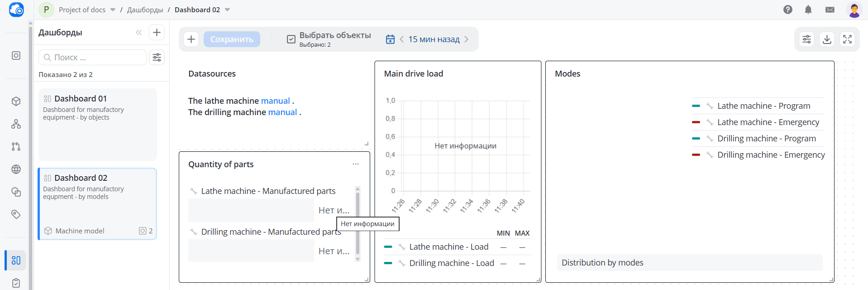This screenshot has height=290, width=868.
Task: Open filter options beside search field
Action: (x=157, y=58)
